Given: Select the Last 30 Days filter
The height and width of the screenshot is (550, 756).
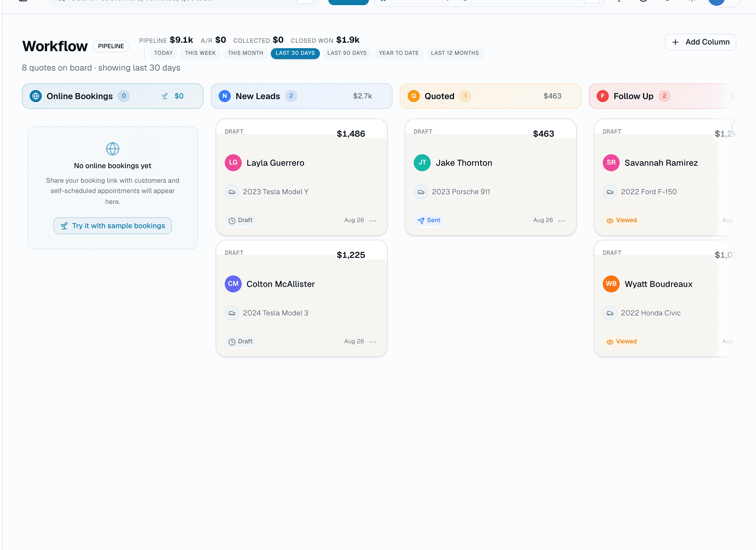Looking at the screenshot, I should pyautogui.click(x=295, y=53).
